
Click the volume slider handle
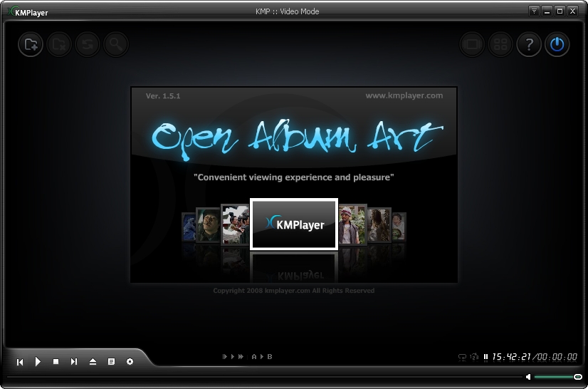tap(578, 377)
